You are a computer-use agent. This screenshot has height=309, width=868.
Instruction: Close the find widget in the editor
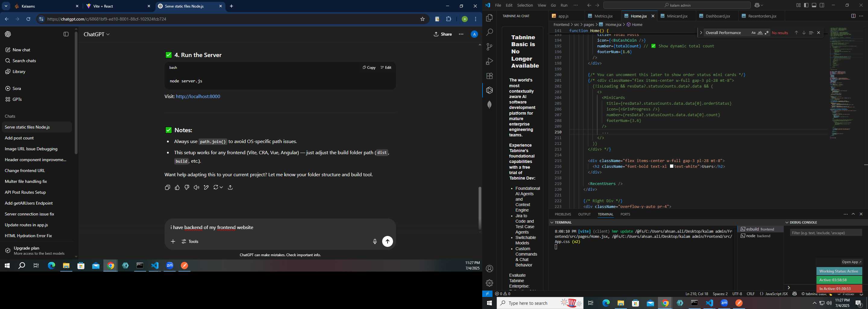819,33
